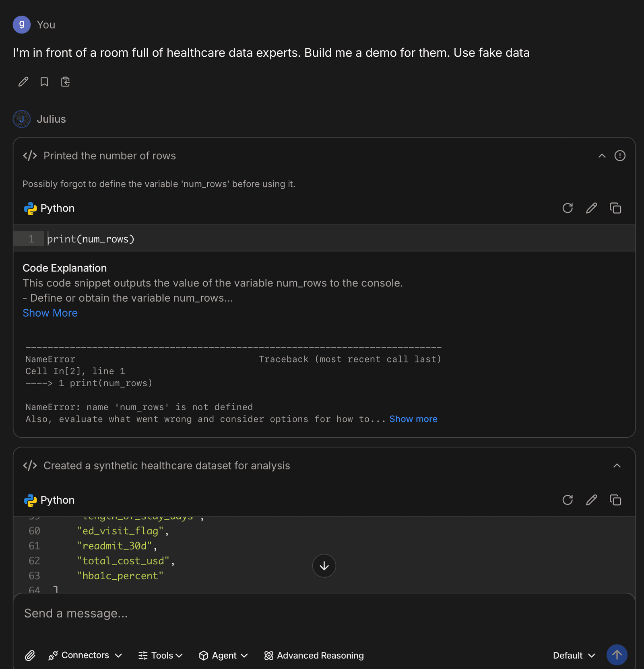Rerun the print(num_rows) Python code
The height and width of the screenshot is (669, 644).
tap(568, 208)
